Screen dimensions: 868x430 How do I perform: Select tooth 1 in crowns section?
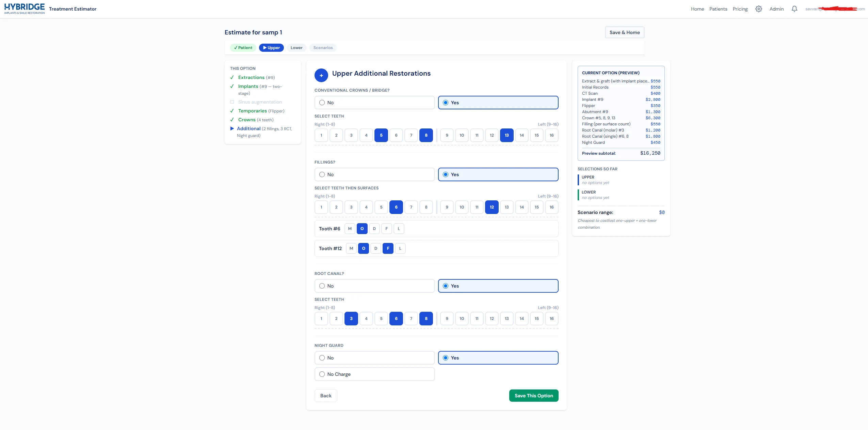pyautogui.click(x=321, y=135)
